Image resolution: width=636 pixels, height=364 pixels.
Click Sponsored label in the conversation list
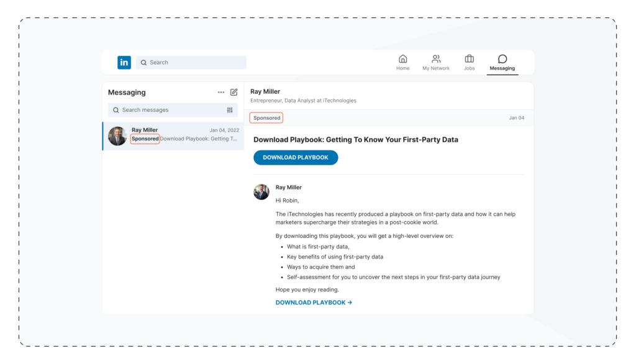point(145,139)
